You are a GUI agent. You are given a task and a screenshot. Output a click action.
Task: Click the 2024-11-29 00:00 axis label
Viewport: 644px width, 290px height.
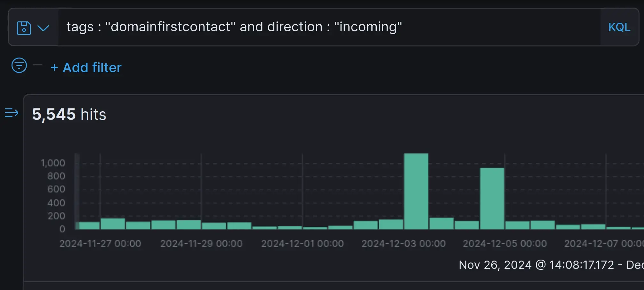201,244
